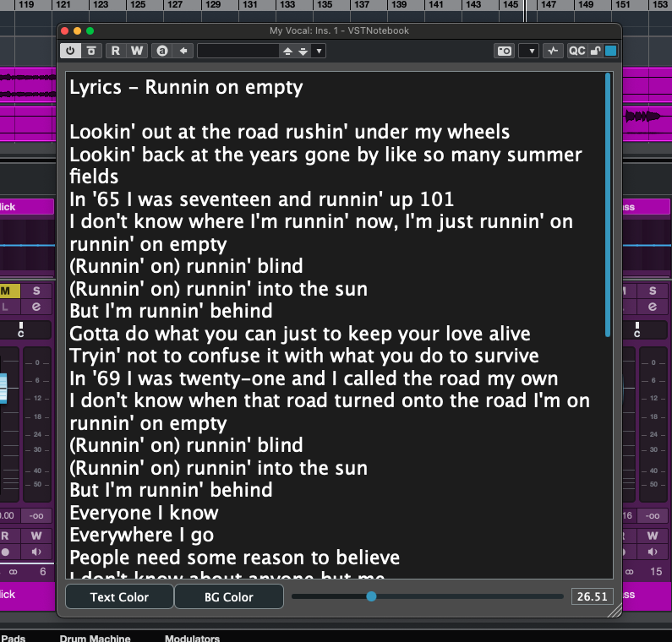
Task: Click the pan control on right mixer channel
Action: [645, 330]
